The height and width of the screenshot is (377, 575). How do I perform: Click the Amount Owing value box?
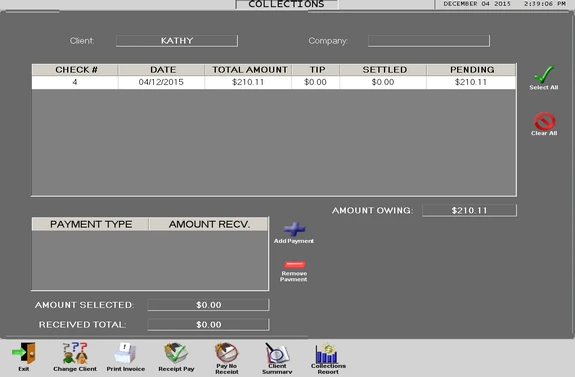coord(469,211)
